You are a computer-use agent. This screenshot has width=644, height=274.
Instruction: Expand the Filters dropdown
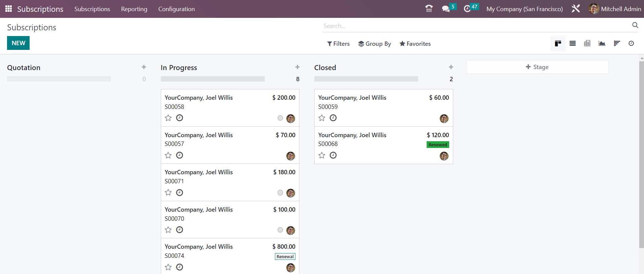pos(338,44)
